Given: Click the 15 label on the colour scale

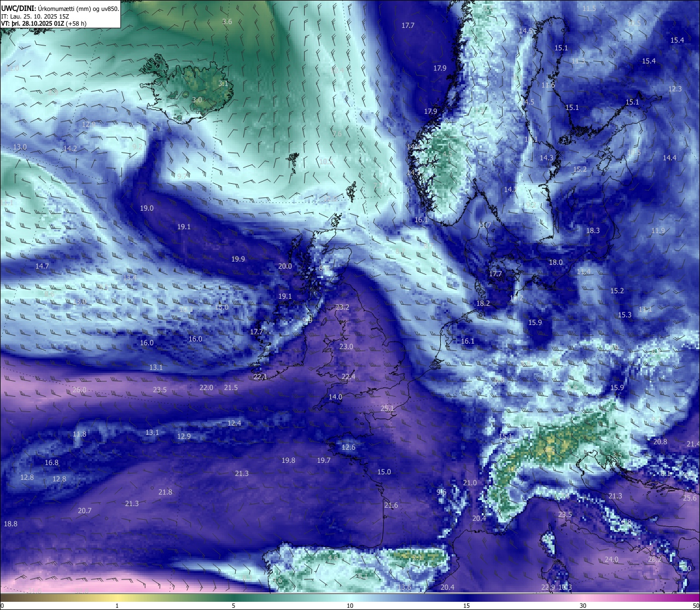Looking at the screenshot, I should pos(466,606).
